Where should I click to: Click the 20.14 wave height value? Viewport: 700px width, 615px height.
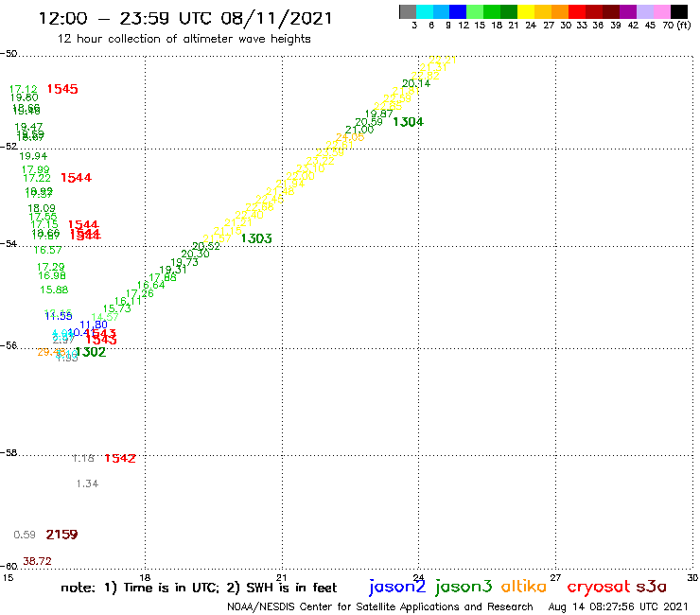[416, 83]
